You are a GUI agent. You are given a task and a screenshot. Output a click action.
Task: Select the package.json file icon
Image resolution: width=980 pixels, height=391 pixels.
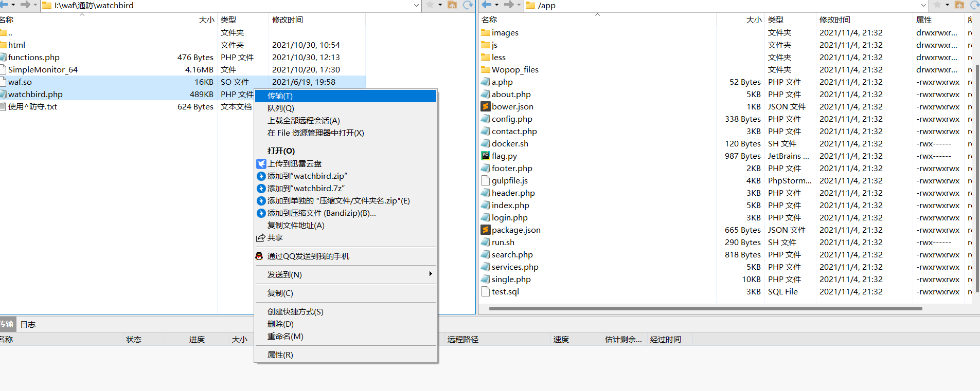click(x=486, y=230)
